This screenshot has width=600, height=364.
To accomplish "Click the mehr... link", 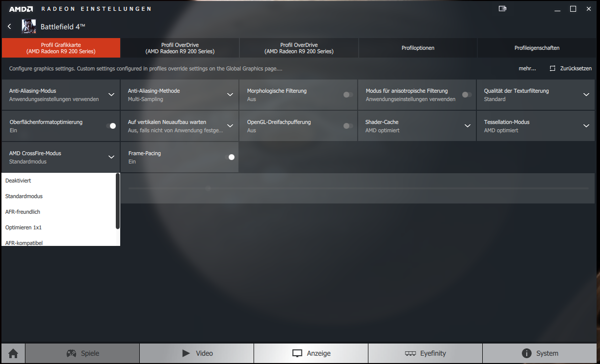I will [527, 69].
